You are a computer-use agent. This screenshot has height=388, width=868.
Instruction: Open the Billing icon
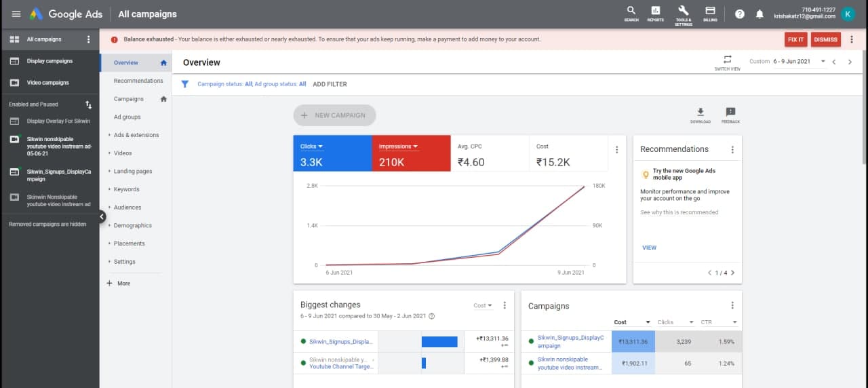(x=710, y=13)
